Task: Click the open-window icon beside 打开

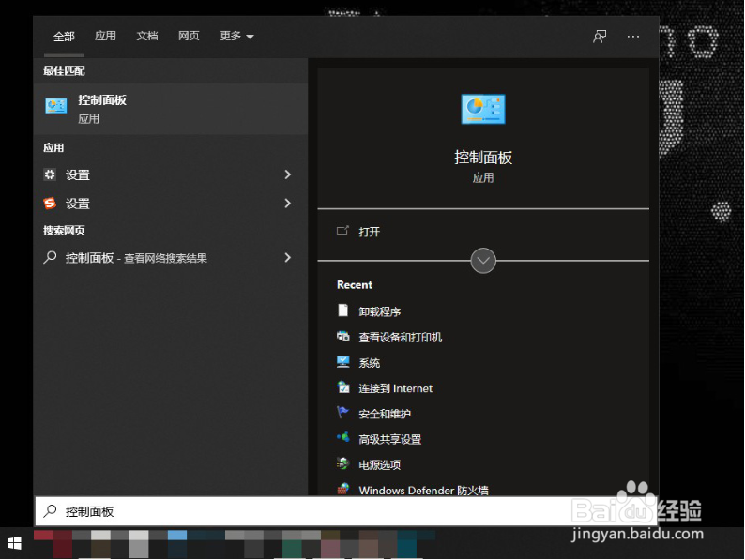Action: [342, 231]
